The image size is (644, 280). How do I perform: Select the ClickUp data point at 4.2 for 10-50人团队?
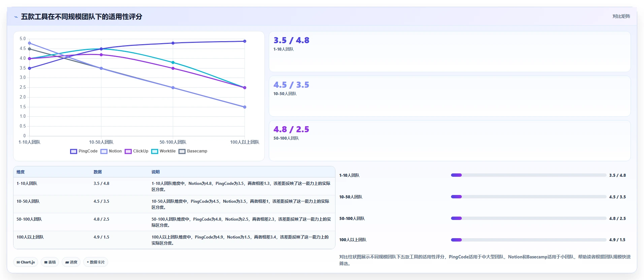coord(101,55)
